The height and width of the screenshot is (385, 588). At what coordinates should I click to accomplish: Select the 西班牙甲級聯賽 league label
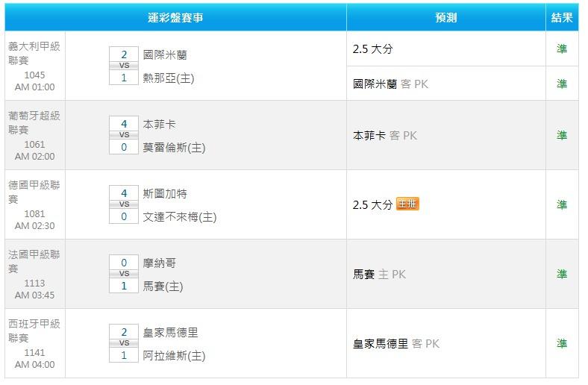(34, 331)
